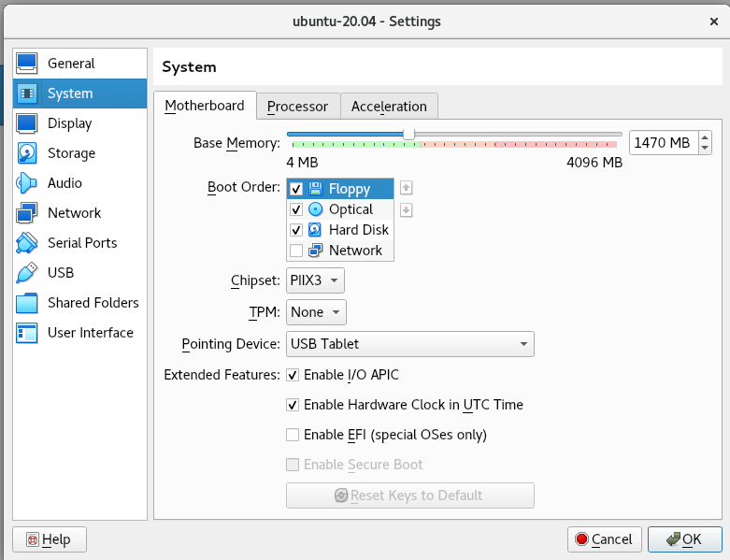Expand the Chipset PIIX3 dropdown
The height and width of the screenshot is (560, 730).
pyautogui.click(x=315, y=280)
